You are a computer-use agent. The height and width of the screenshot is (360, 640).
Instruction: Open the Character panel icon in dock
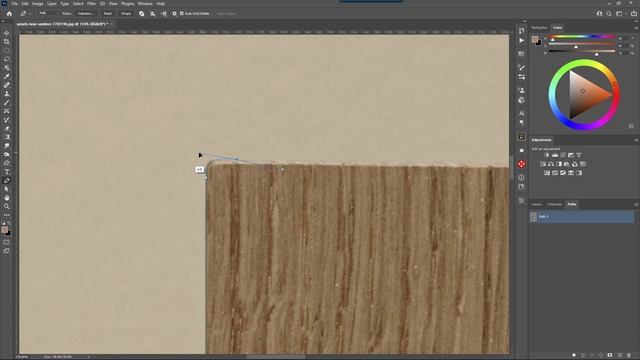pyautogui.click(x=521, y=113)
